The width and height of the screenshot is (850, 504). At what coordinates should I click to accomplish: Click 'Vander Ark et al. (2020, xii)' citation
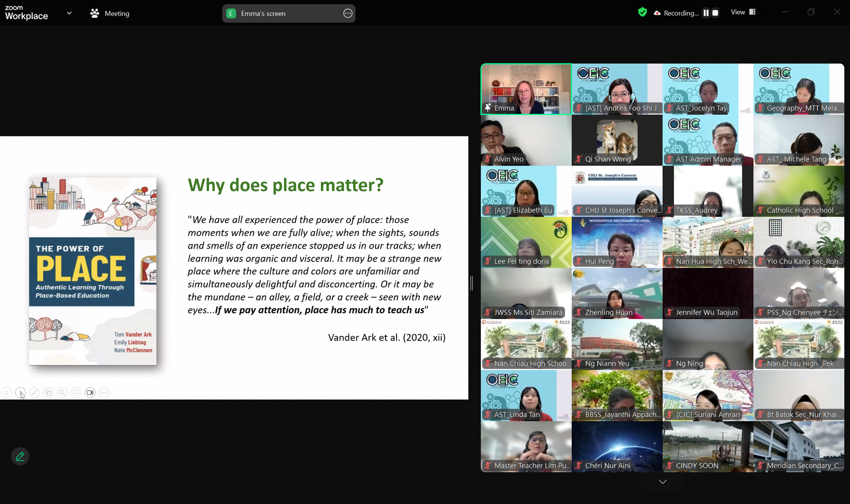[387, 337]
